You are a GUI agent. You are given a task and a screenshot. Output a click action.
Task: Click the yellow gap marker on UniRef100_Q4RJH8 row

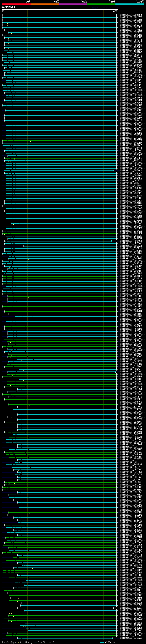[x=33, y=217]
